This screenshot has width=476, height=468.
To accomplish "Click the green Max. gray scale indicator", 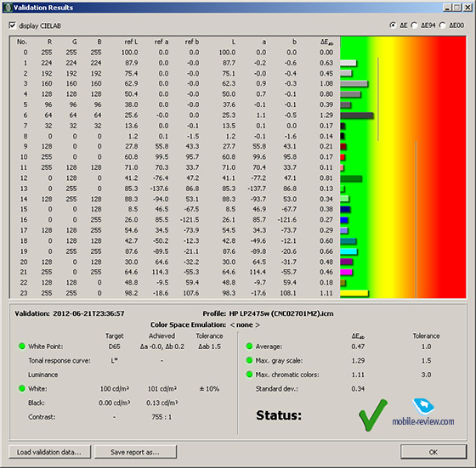I will [x=249, y=360].
